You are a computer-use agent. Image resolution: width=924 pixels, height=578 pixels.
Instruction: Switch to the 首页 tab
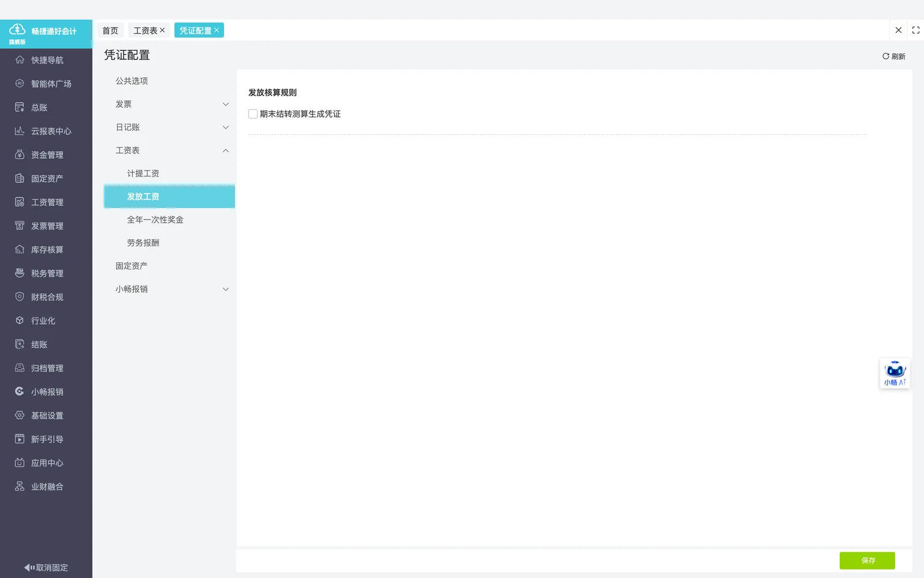110,31
